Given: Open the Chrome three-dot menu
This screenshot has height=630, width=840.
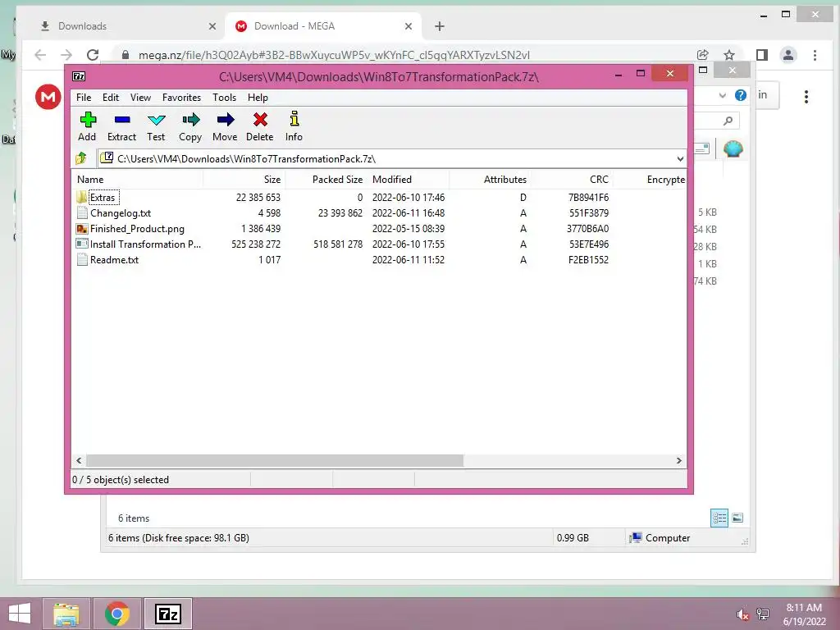Looking at the screenshot, I should pos(815,55).
